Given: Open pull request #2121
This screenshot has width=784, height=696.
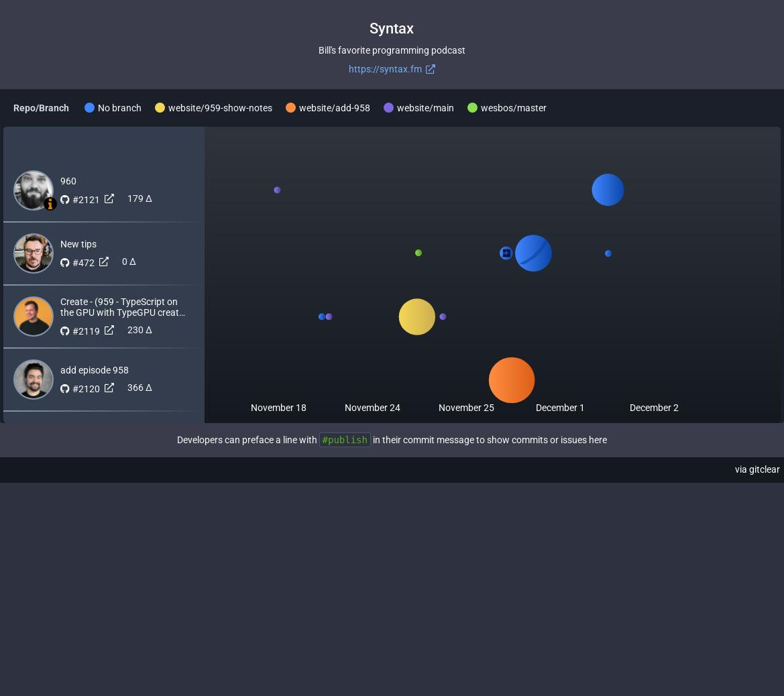Looking at the screenshot, I should [86, 200].
